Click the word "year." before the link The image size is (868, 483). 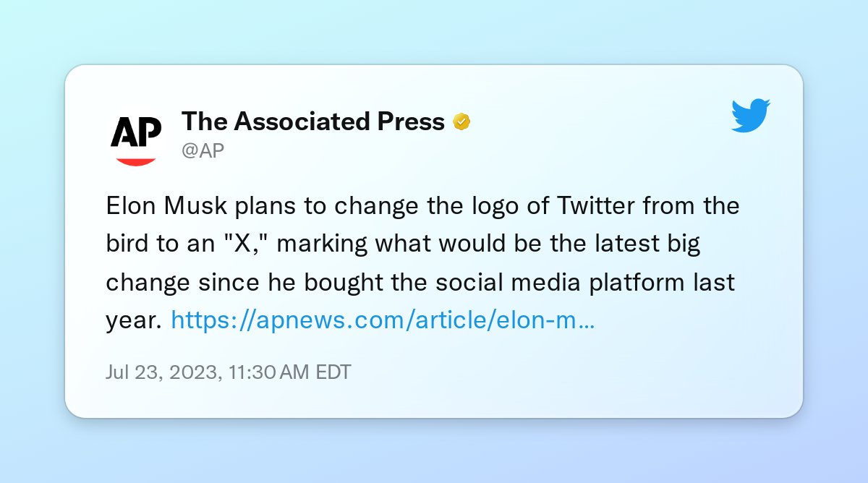click(135, 320)
